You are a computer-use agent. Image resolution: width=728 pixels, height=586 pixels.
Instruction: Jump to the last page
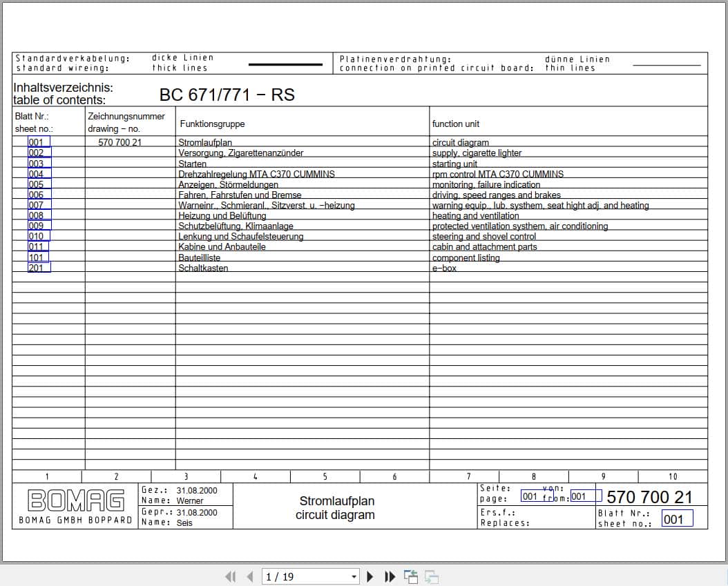390,577
